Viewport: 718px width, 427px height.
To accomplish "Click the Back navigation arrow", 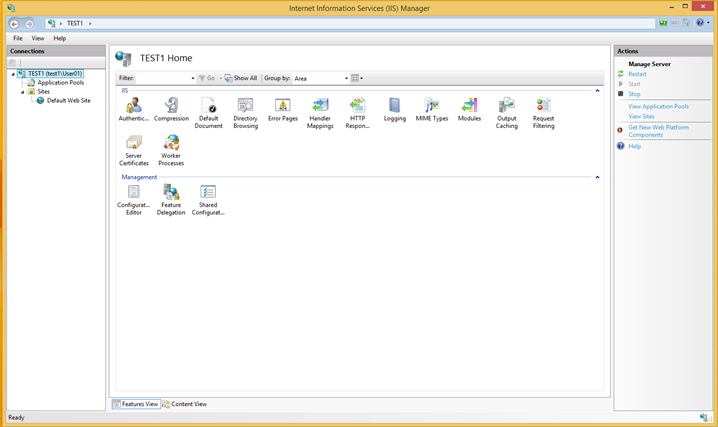I will coord(14,24).
